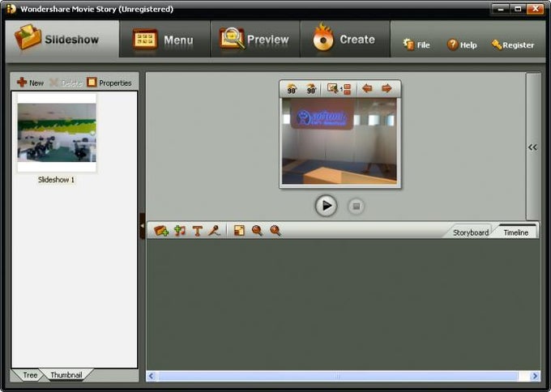The height and width of the screenshot is (392, 551).
Task: Go to the Create tab
Action: tap(345, 40)
